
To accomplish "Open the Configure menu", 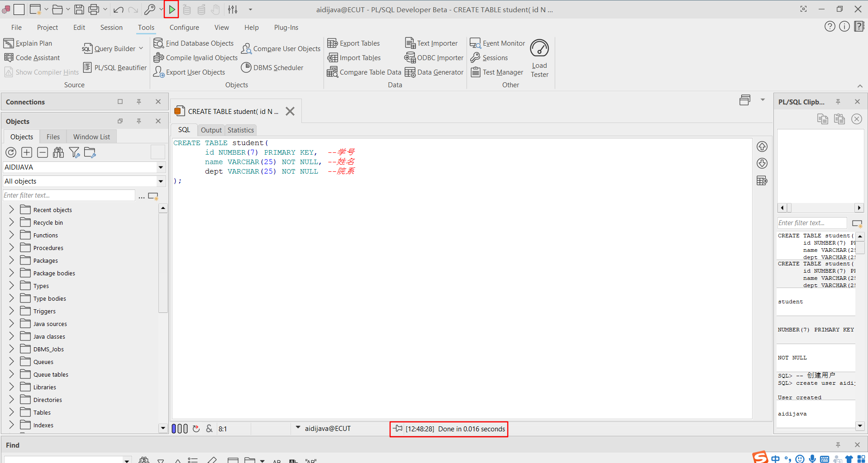I will 184,28.
